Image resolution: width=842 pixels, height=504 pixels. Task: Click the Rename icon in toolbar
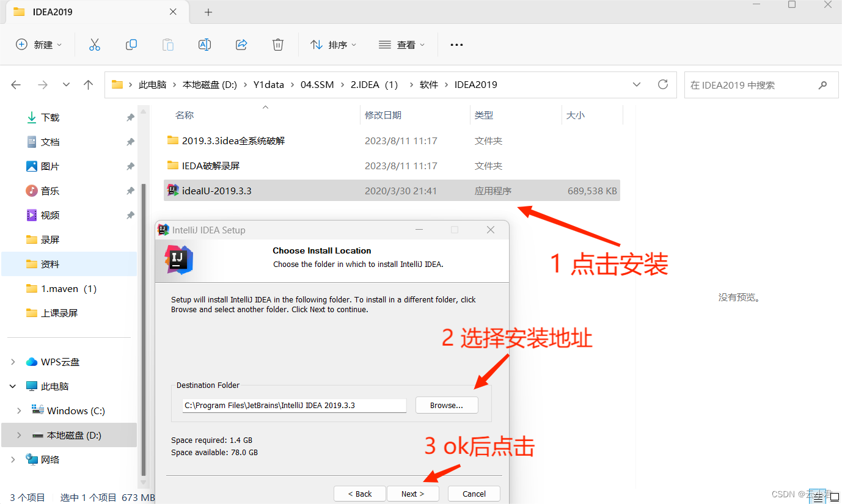pyautogui.click(x=205, y=45)
